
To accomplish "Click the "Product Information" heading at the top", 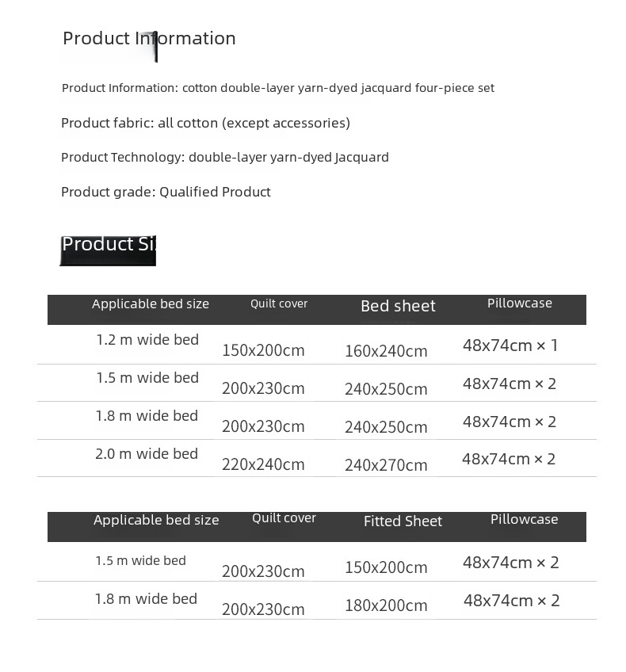I will 149,39.
